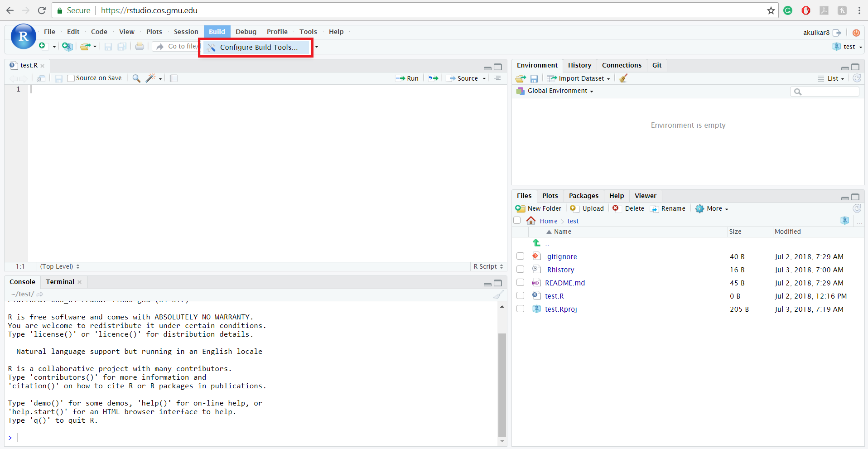The width and height of the screenshot is (868, 449).
Task: Click the browser bookmark star icon
Action: [x=771, y=10]
